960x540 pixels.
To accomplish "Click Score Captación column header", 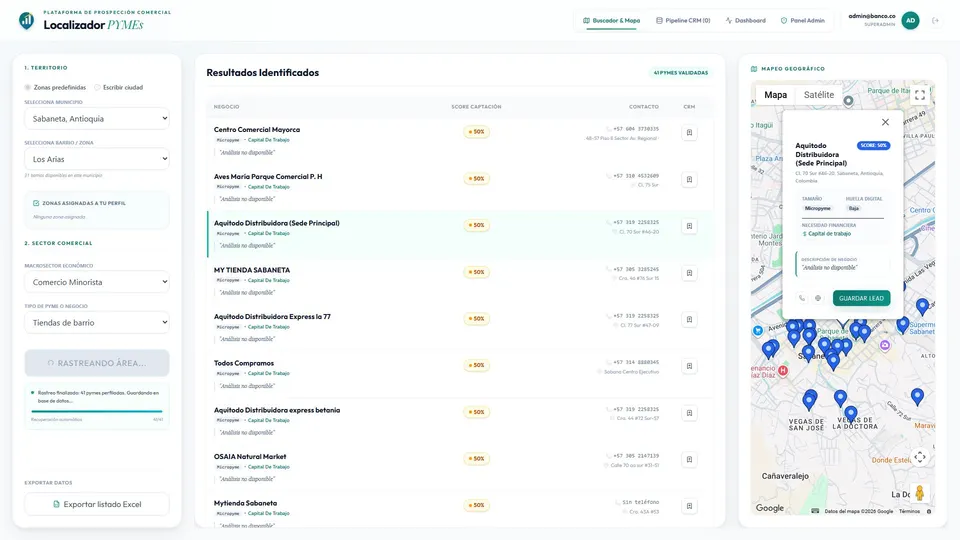I will click(x=476, y=107).
